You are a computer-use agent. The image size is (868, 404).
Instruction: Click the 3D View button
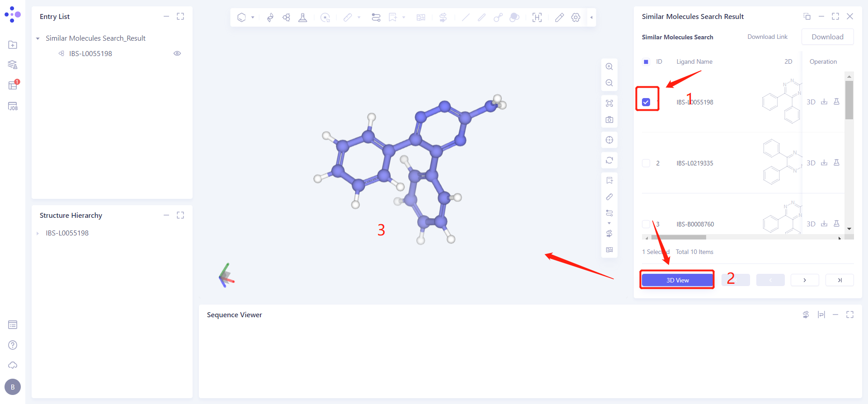click(677, 280)
